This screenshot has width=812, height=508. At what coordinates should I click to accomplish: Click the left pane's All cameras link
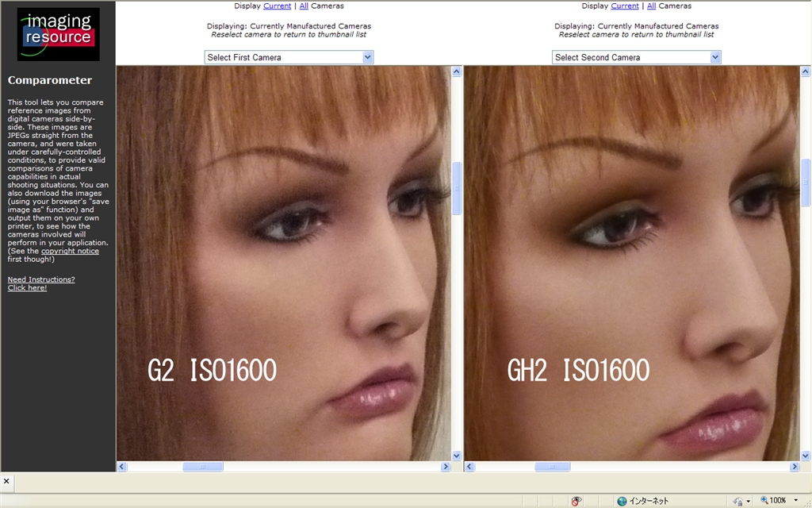point(304,6)
